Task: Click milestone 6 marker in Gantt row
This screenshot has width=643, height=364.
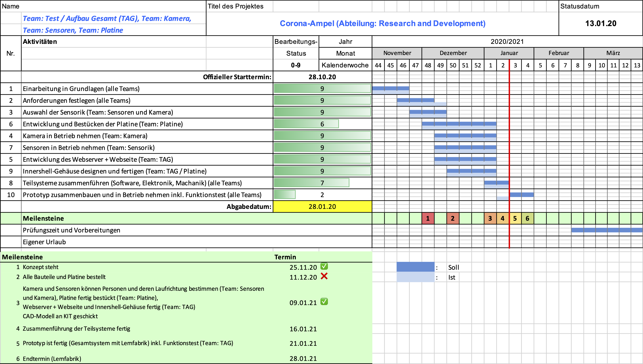Action: point(527,218)
